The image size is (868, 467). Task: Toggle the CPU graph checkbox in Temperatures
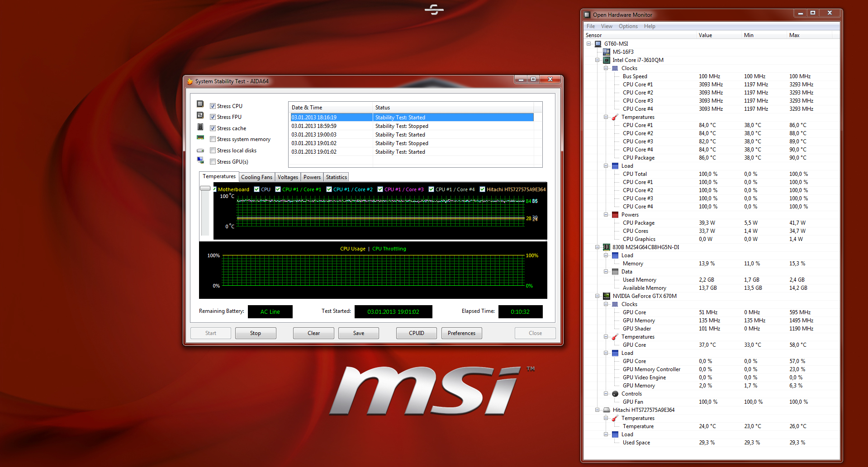(257, 189)
